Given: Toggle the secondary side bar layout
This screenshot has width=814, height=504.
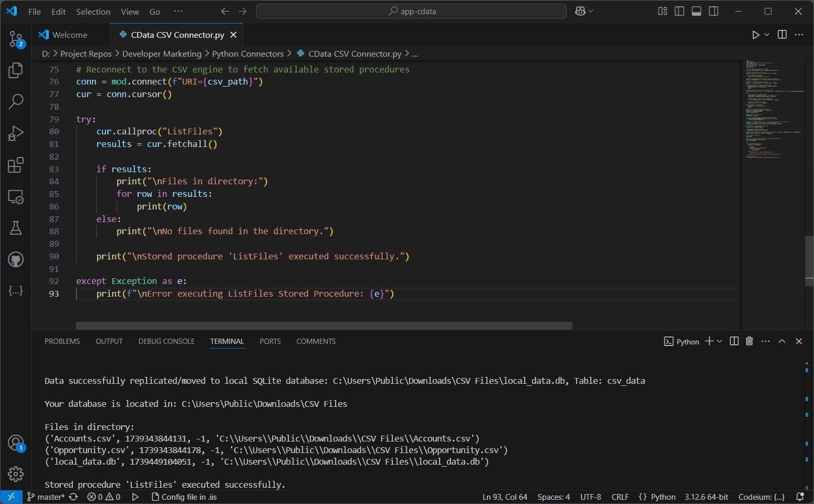Looking at the screenshot, I should coord(714,11).
